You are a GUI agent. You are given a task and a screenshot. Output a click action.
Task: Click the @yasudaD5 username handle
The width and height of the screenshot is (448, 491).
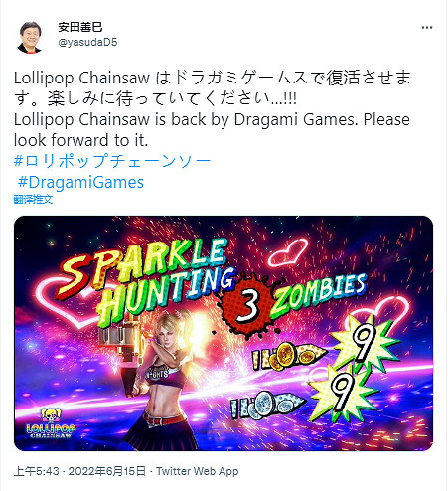coord(87,42)
